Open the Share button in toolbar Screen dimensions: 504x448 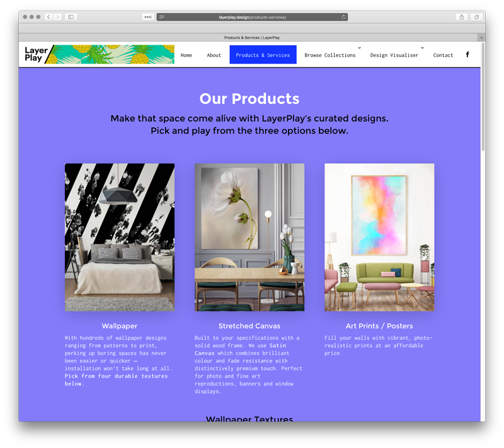tap(462, 17)
